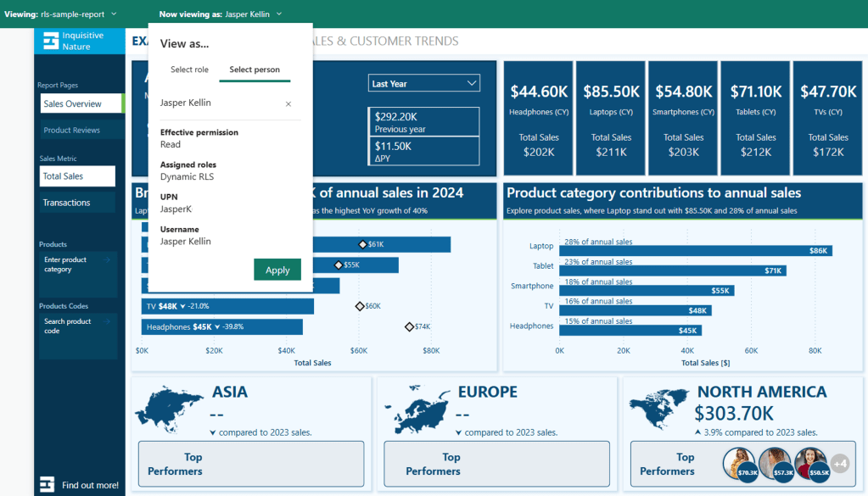Click the logo icon beside Find out more
The image size is (868, 496).
(48, 485)
